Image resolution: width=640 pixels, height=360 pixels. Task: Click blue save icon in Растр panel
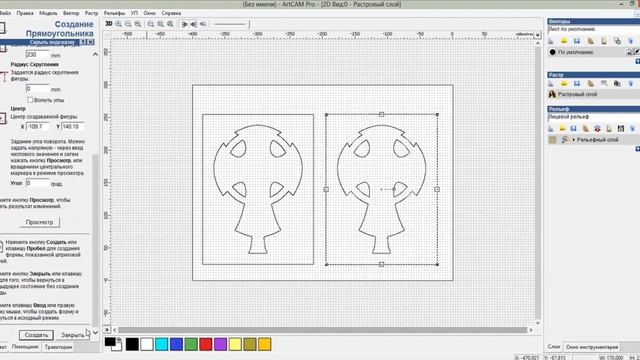point(577,84)
